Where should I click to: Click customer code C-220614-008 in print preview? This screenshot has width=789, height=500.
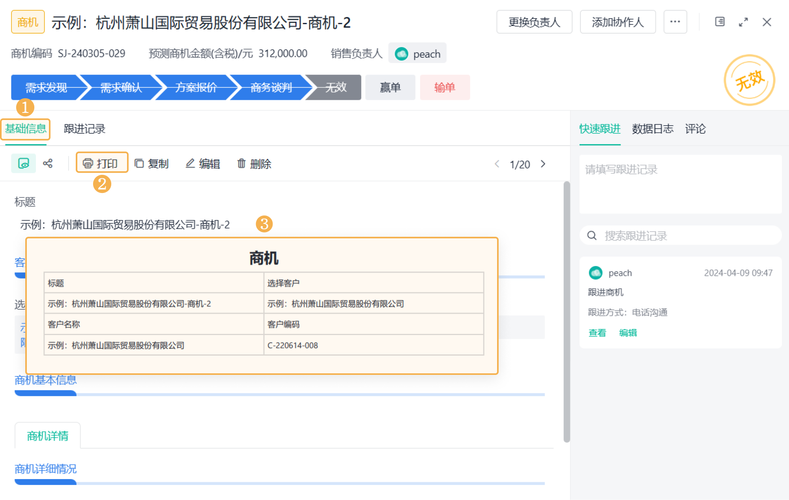pyautogui.click(x=293, y=346)
